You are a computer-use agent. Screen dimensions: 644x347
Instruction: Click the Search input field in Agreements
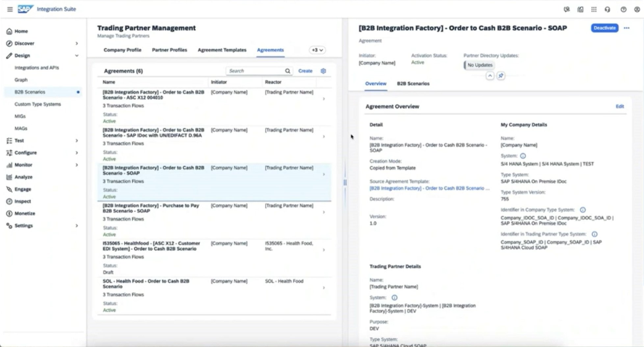[x=255, y=71]
